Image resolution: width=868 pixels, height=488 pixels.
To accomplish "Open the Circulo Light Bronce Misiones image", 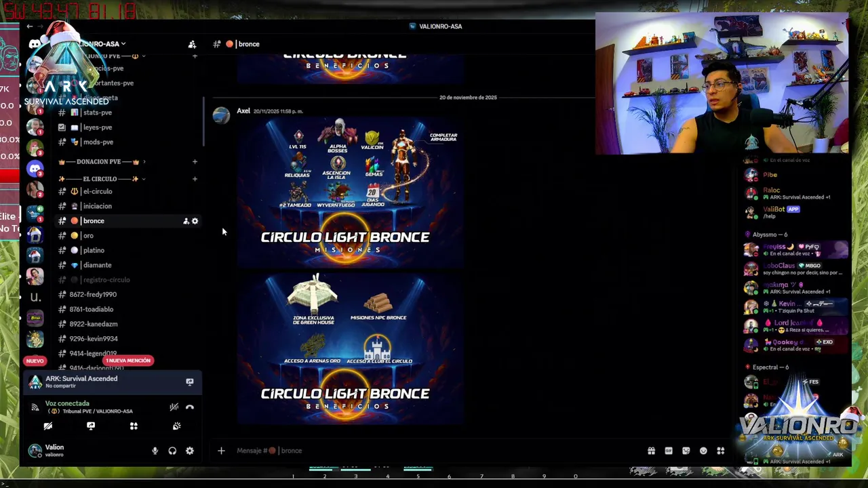I will click(351, 192).
